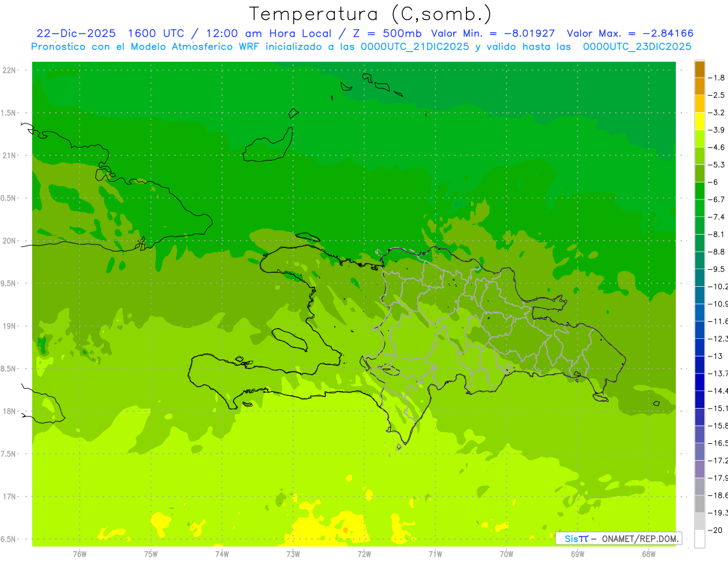
Task: Click "0000UTC_23DIC2025" validity end text
Action: coord(636,47)
